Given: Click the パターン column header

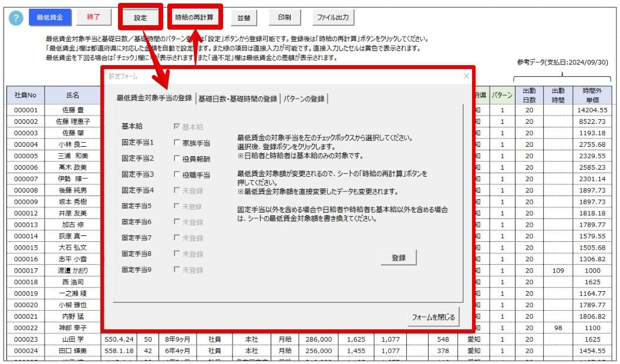Looking at the screenshot, I should click(502, 95).
